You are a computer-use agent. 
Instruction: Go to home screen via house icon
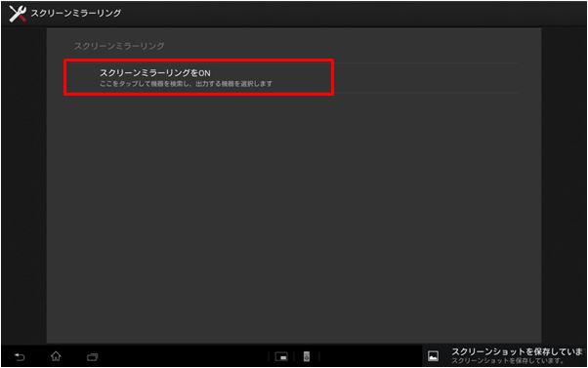click(x=56, y=356)
